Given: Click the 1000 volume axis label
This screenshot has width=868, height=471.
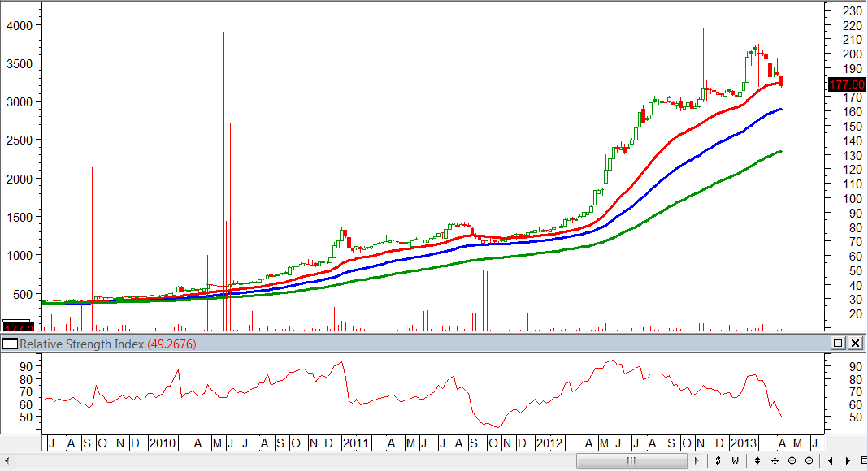Looking at the screenshot, I should [20, 256].
